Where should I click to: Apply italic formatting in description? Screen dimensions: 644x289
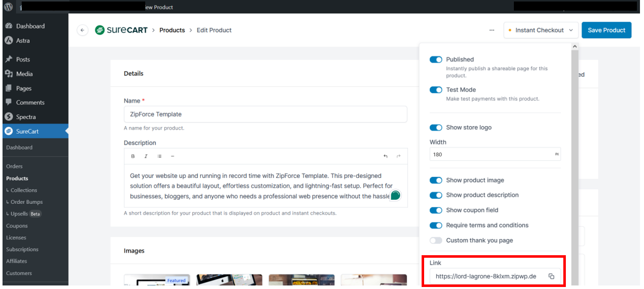[x=146, y=156]
